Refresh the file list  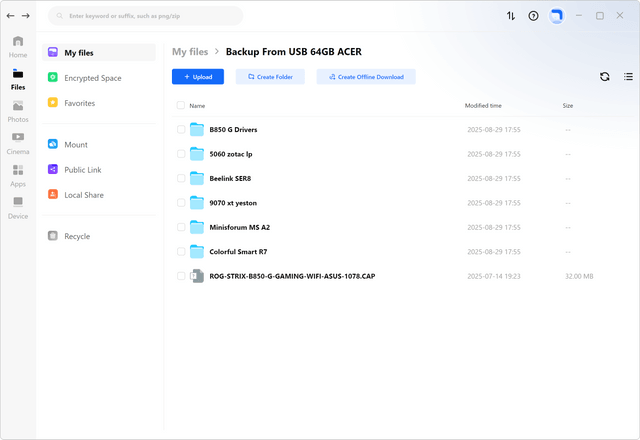coord(604,76)
